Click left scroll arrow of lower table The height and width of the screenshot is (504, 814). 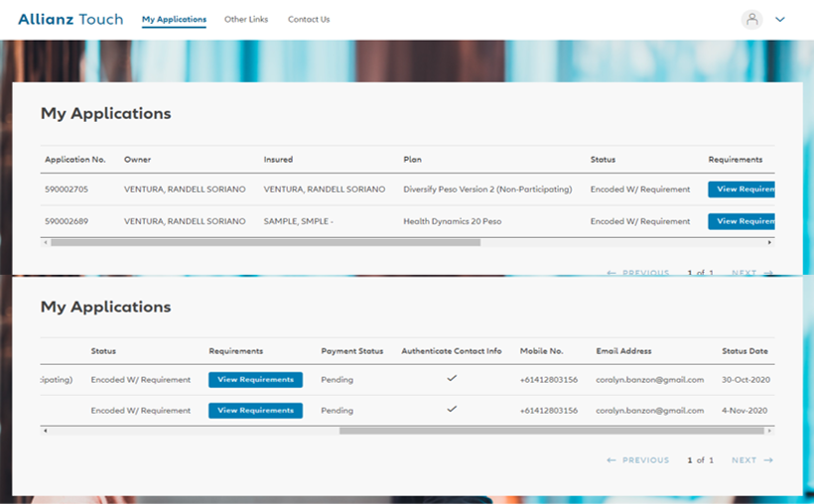coord(45,431)
